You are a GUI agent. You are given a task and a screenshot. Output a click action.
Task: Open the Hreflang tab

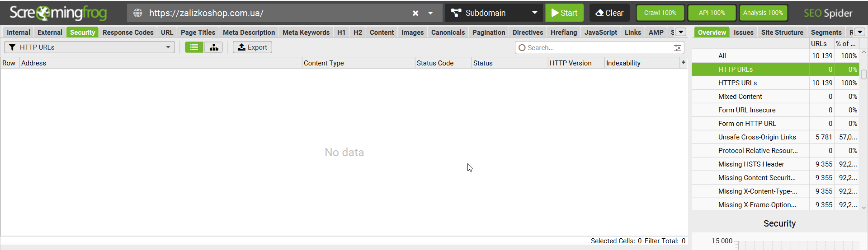click(564, 32)
